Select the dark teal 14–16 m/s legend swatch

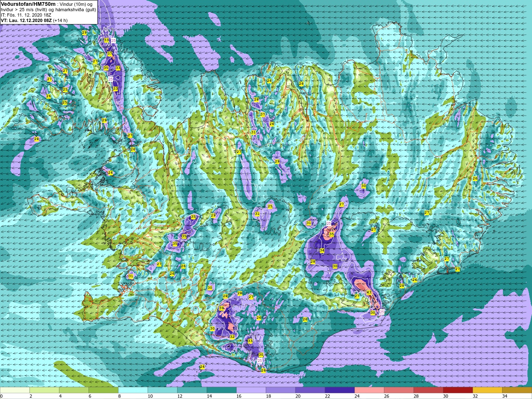pyautogui.click(x=222, y=390)
